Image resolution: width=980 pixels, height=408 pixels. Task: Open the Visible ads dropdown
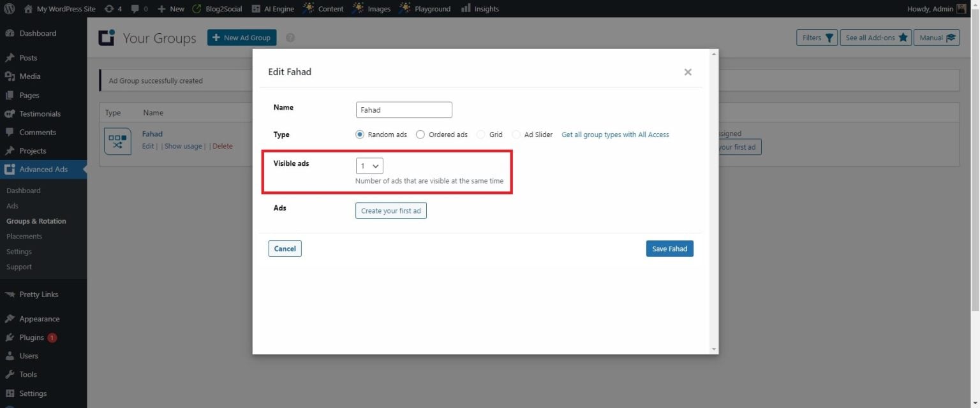[x=369, y=165]
